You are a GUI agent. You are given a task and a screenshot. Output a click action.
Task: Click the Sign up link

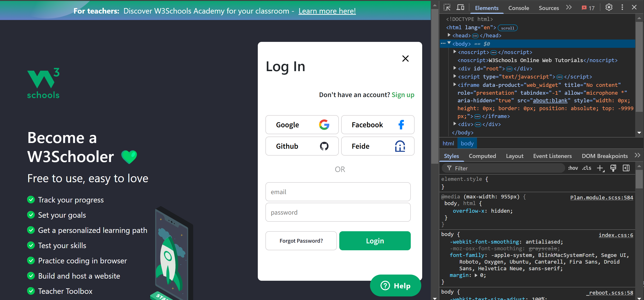coord(403,95)
